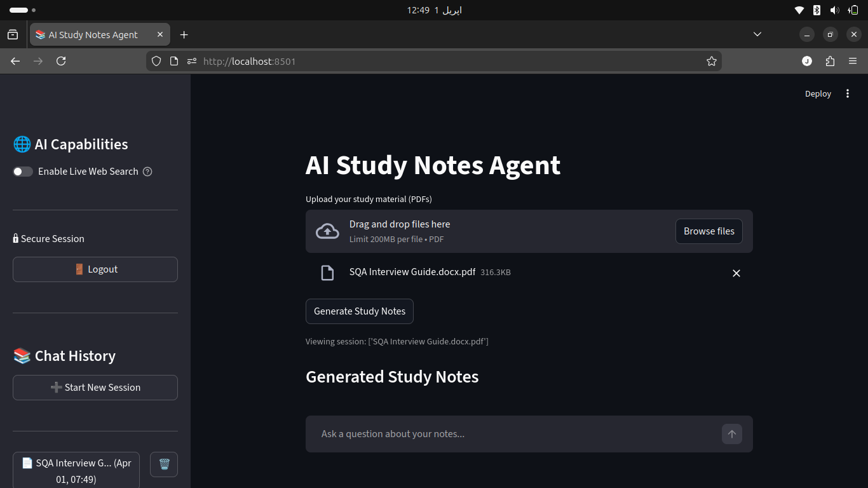Click the Bluetooth status icon

(x=817, y=10)
